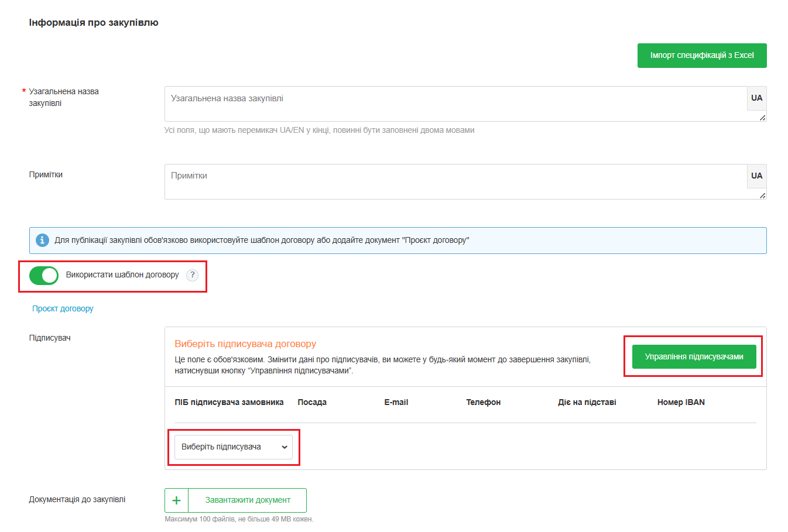The width and height of the screenshot is (788, 532).
Task: Select the Посада column header
Action: click(312, 403)
